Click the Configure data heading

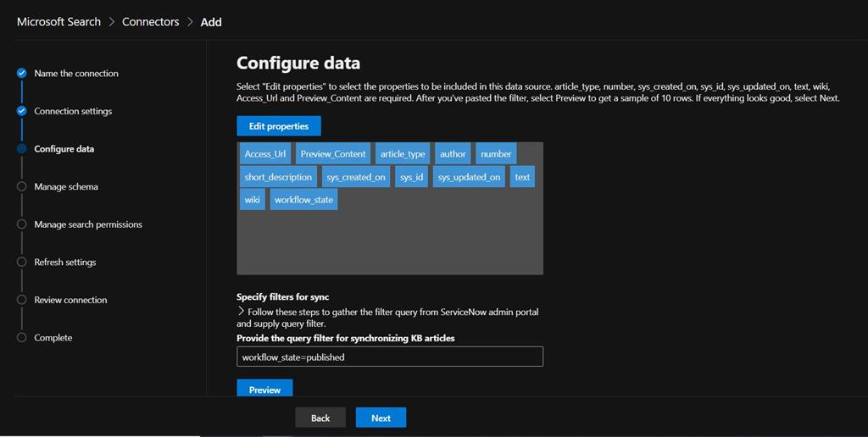point(298,63)
